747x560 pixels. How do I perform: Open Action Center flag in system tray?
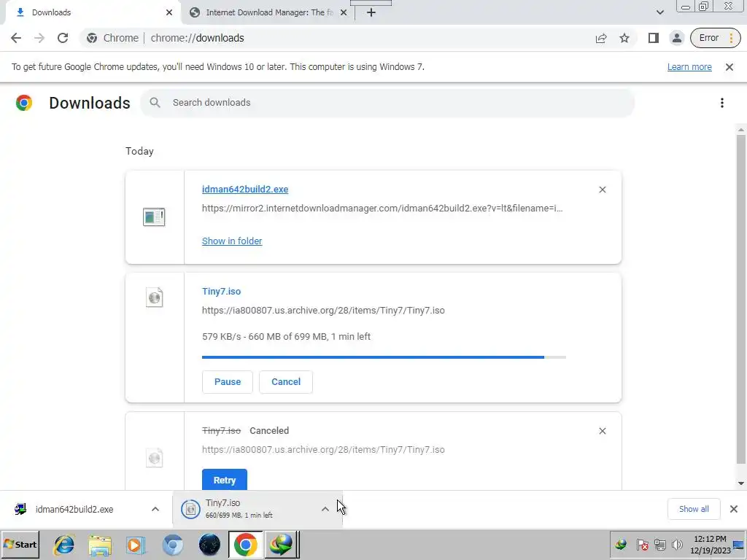(642, 544)
